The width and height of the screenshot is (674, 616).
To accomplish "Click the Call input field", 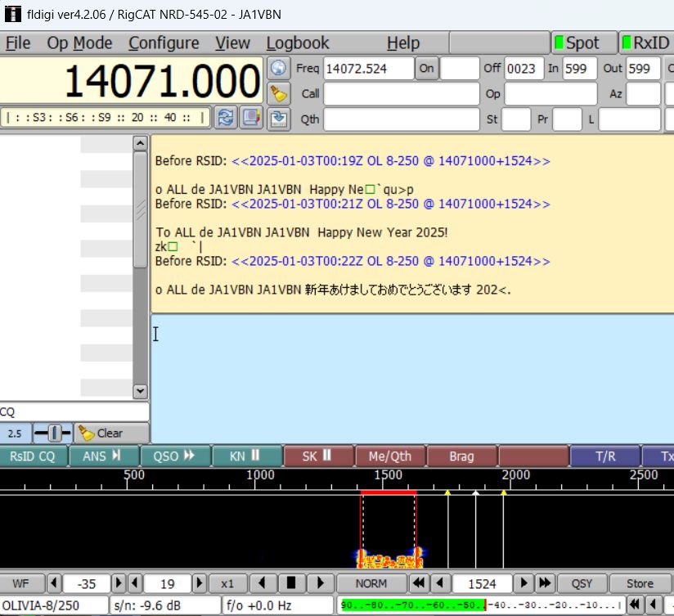I will click(x=401, y=93).
